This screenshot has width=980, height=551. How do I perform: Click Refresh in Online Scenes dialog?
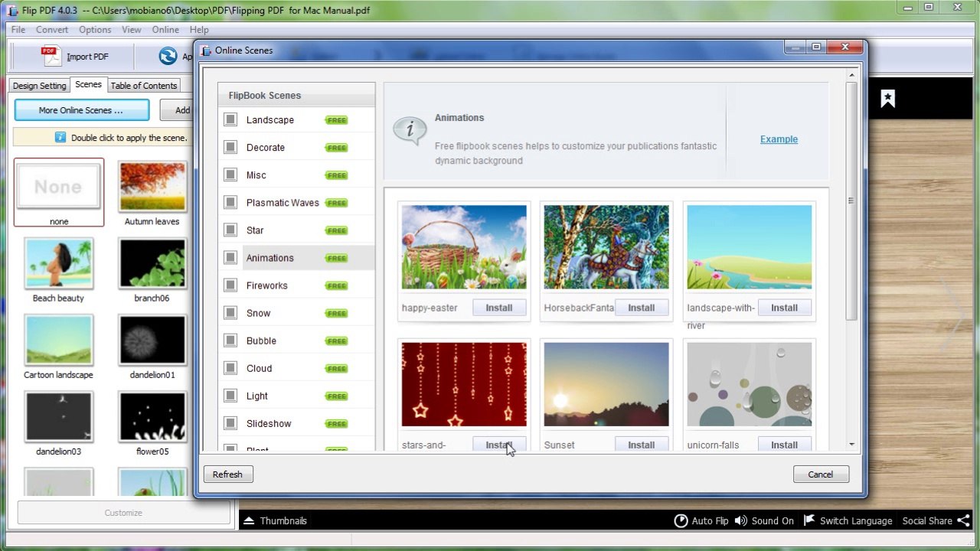[227, 474]
